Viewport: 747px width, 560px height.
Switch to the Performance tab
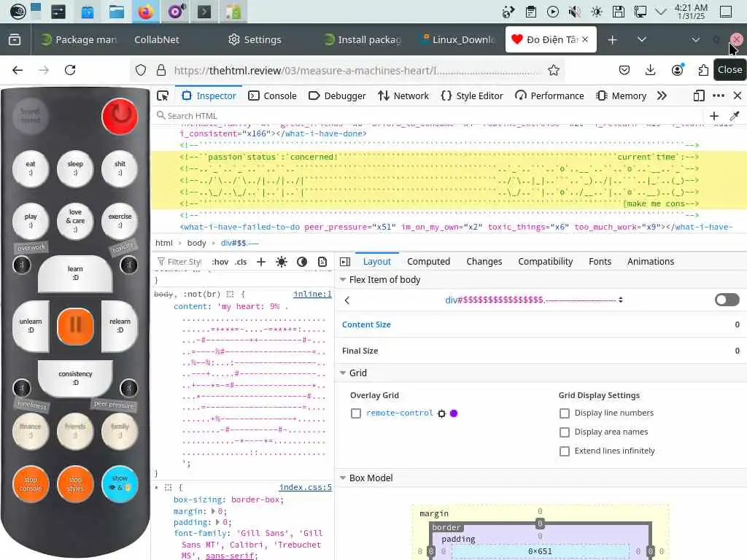pos(549,96)
